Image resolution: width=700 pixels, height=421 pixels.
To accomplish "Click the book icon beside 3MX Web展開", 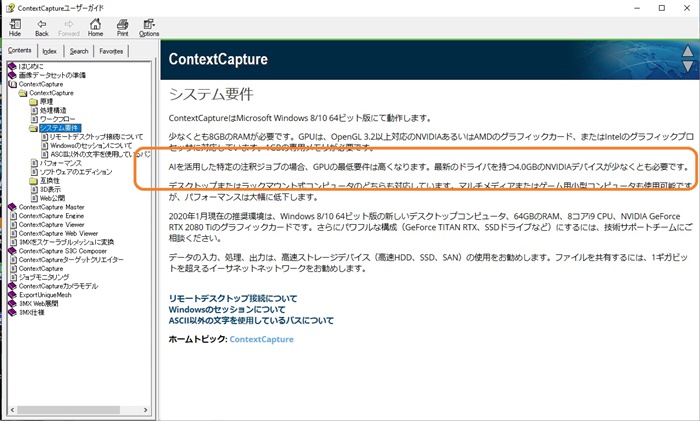I will (12, 304).
